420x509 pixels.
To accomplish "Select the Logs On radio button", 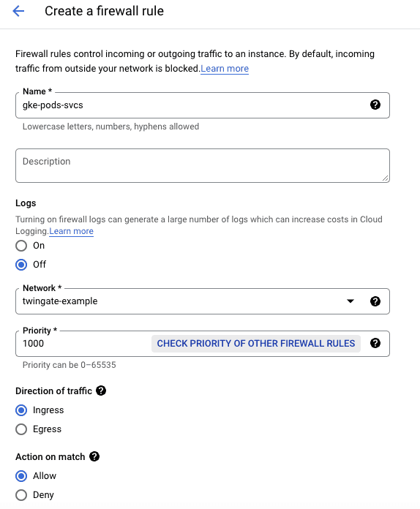I will (x=21, y=246).
